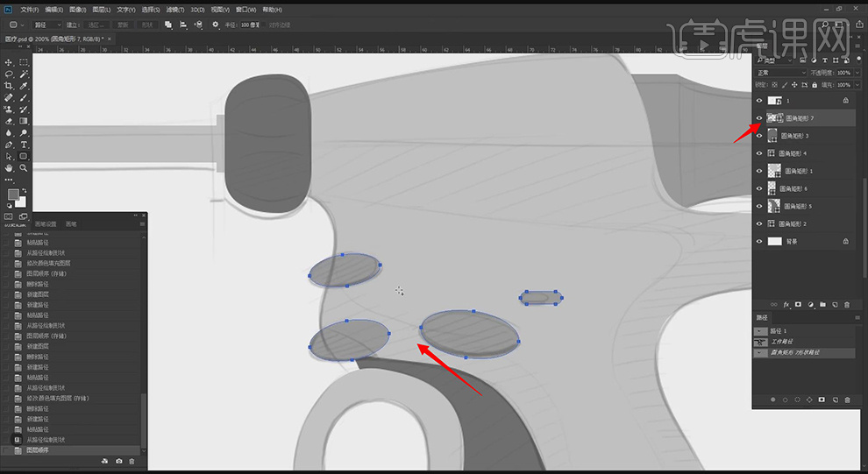
Task: Select the Eraser tool
Action: 8,121
